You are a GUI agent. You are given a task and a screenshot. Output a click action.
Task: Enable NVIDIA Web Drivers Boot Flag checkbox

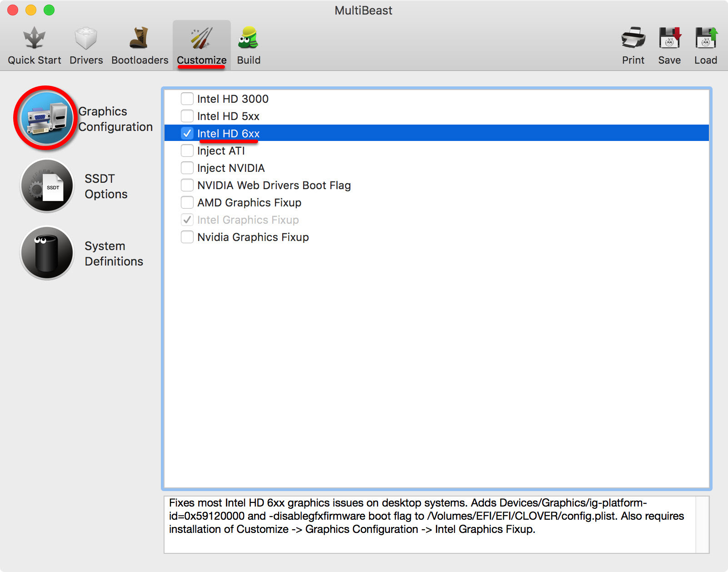click(x=187, y=185)
